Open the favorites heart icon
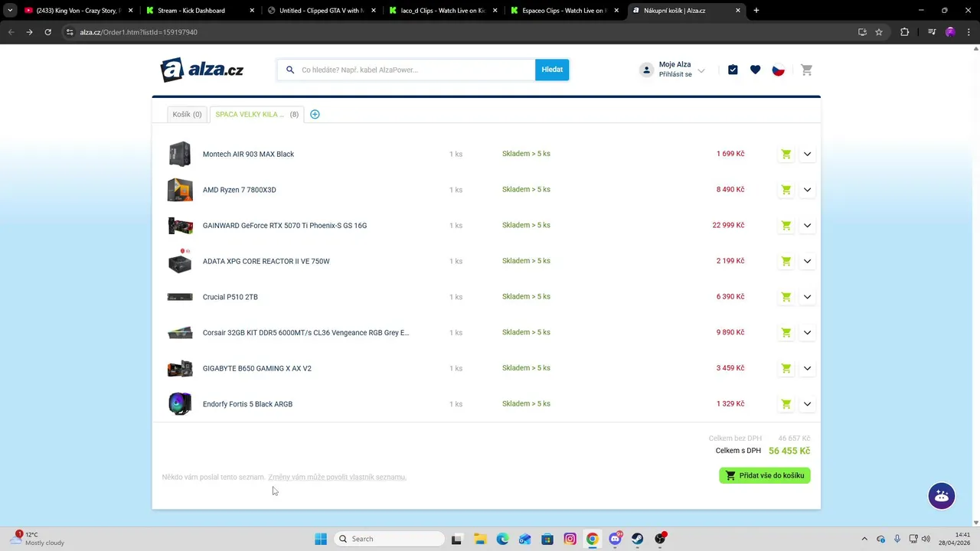 coord(755,70)
